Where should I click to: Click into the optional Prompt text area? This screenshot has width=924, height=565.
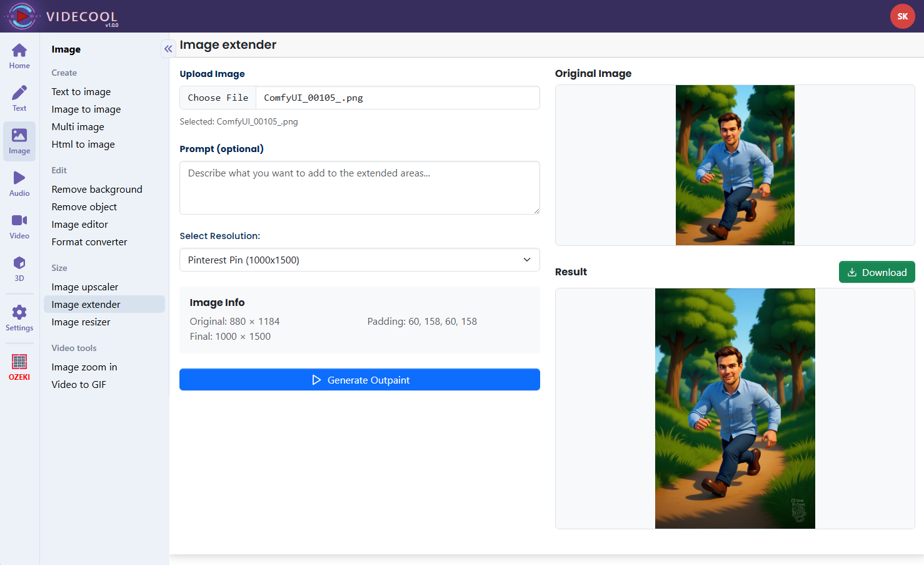(x=359, y=188)
